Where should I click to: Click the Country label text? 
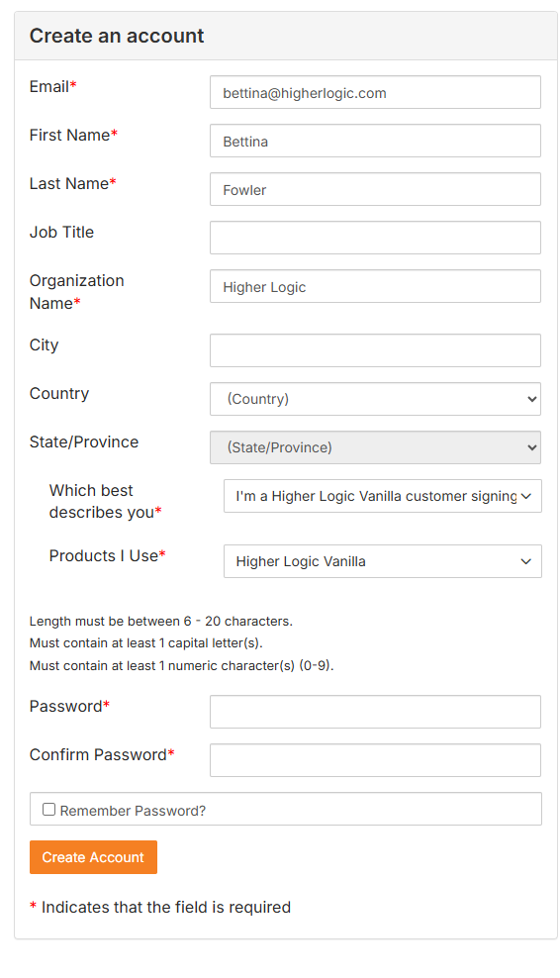(x=59, y=394)
